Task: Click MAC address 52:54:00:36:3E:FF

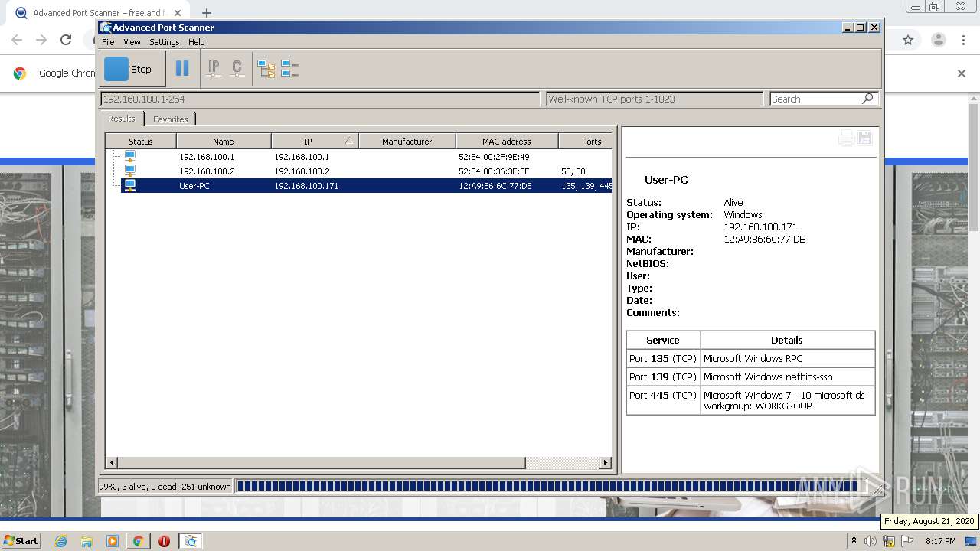Action: (494, 171)
